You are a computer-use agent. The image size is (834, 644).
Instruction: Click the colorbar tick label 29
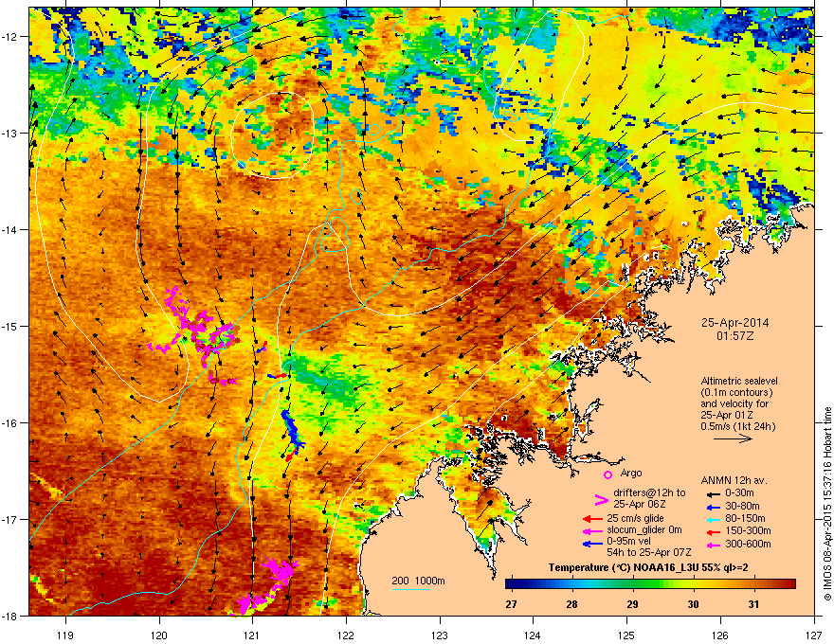[632, 604]
